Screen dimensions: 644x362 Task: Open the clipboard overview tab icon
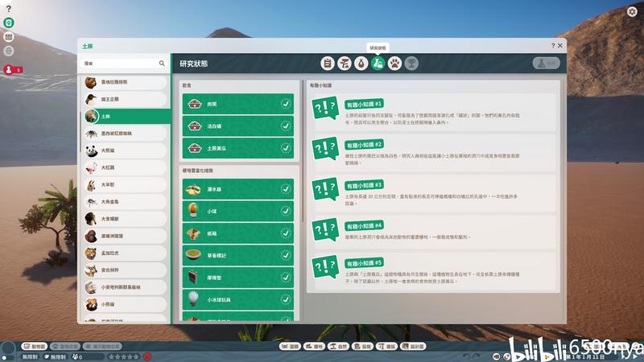(x=328, y=64)
